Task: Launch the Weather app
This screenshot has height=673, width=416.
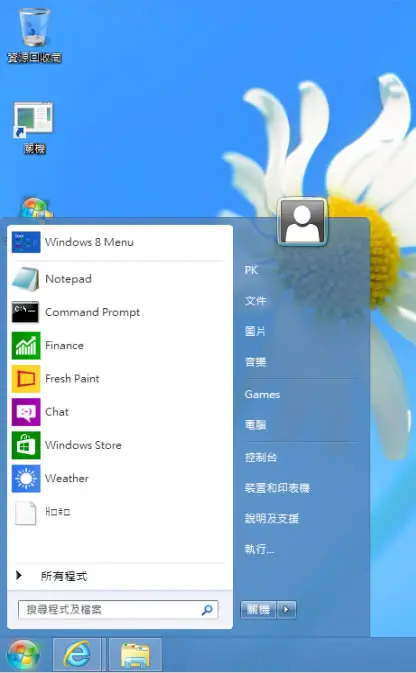Action: (x=117, y=478)
